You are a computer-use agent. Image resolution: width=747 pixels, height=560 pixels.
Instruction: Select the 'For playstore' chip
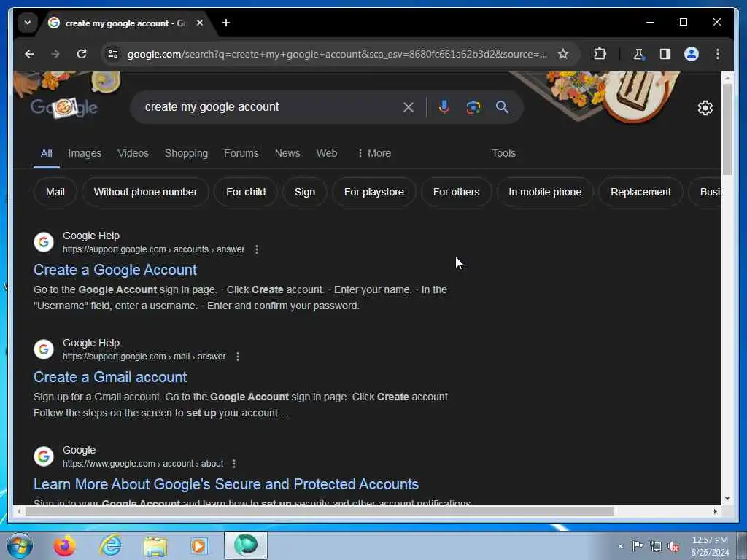374,192
